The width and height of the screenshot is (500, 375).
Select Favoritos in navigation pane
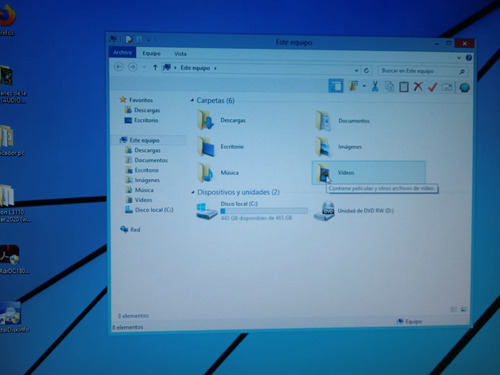click(x=136, y=100)
